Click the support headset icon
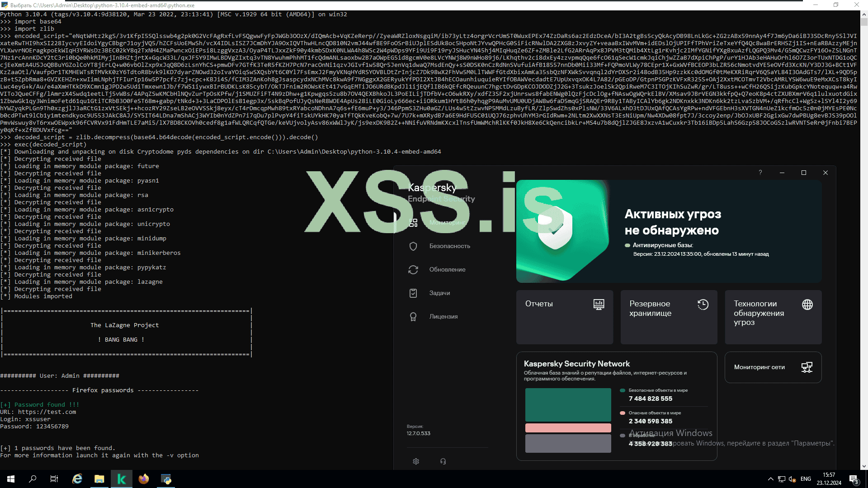 pyautogui.click(x=443, y=461)
